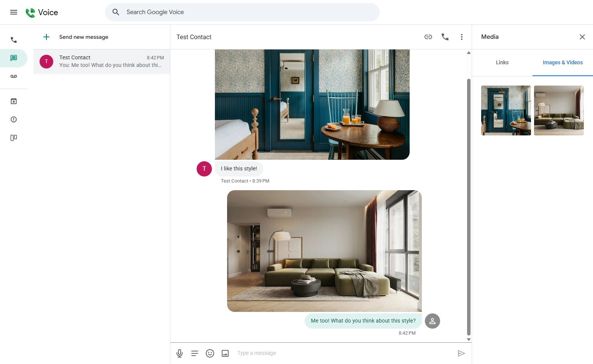Click the 'I like this style!' message
The image size is (593, 364).
239,168
